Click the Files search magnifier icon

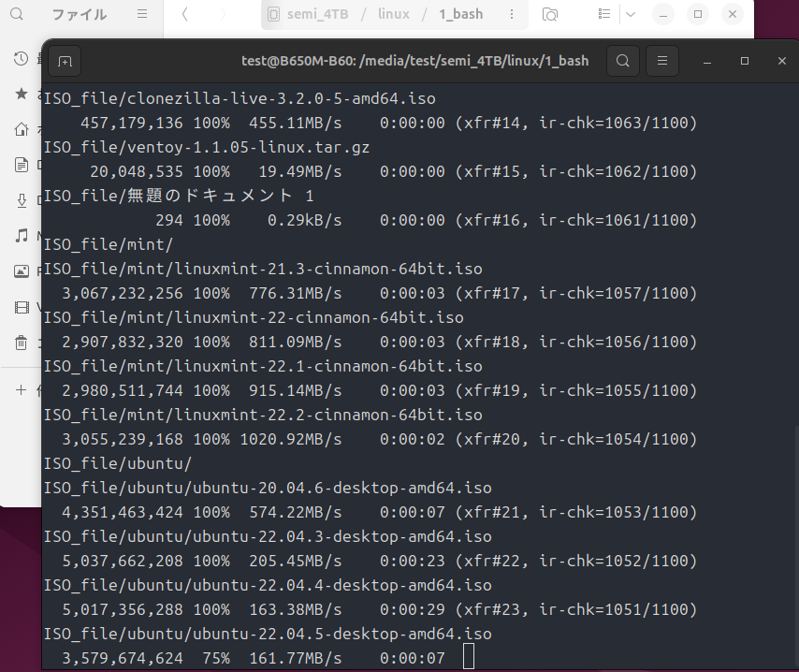(16, 15)
